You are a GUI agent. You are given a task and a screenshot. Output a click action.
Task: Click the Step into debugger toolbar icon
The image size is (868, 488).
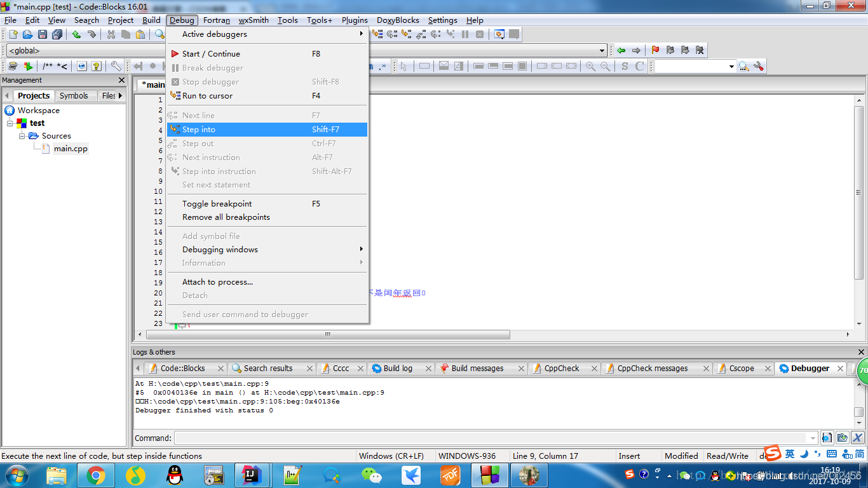[407, 34]
